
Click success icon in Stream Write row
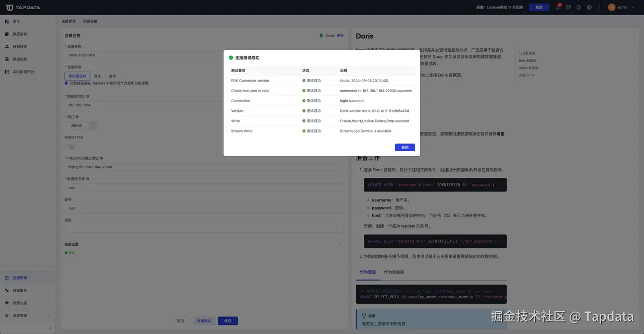coord(304,131)
